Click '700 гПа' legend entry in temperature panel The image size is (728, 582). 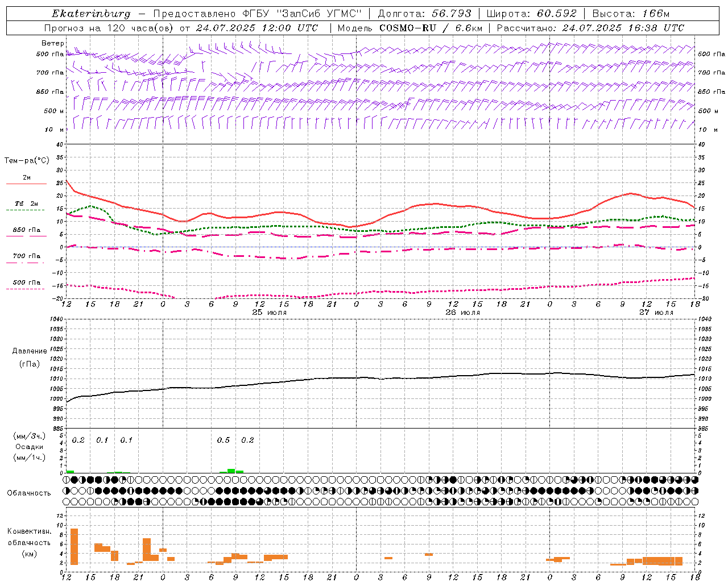tap(27, 256)
